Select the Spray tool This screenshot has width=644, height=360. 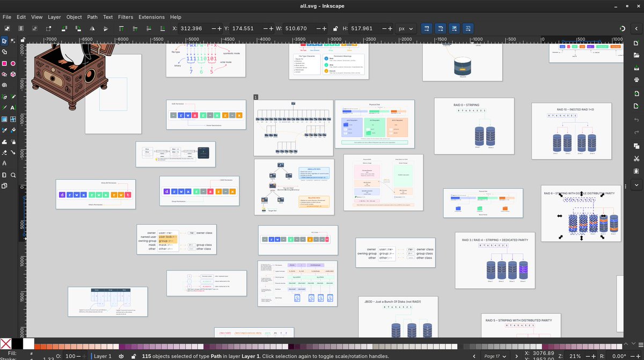(x=13, y=142)
